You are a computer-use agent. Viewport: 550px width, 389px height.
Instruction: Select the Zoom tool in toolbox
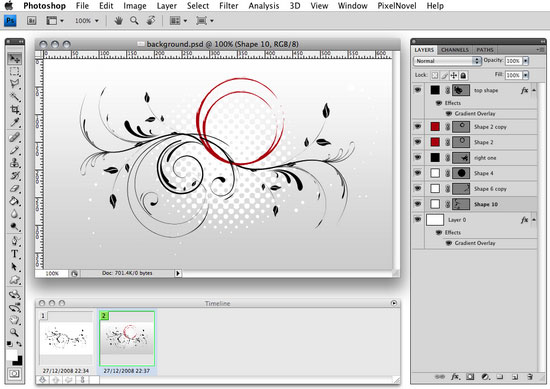pyautogui.click(x=14, y=332)
